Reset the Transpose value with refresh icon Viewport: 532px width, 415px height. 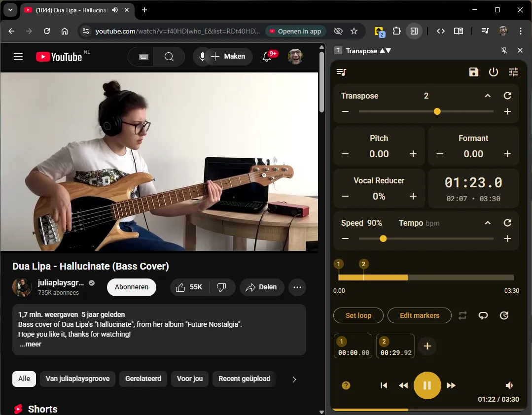[507, 95]
